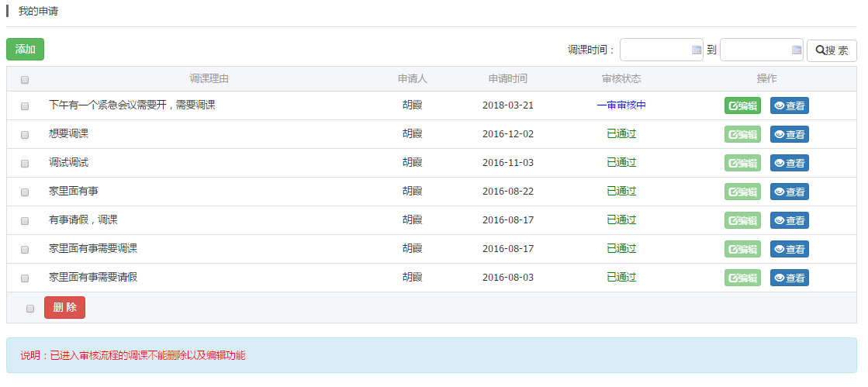Screen dimensions: 868x387
Task: Toggle select-all checkbox in table header
Action: (x=25, y=80)
